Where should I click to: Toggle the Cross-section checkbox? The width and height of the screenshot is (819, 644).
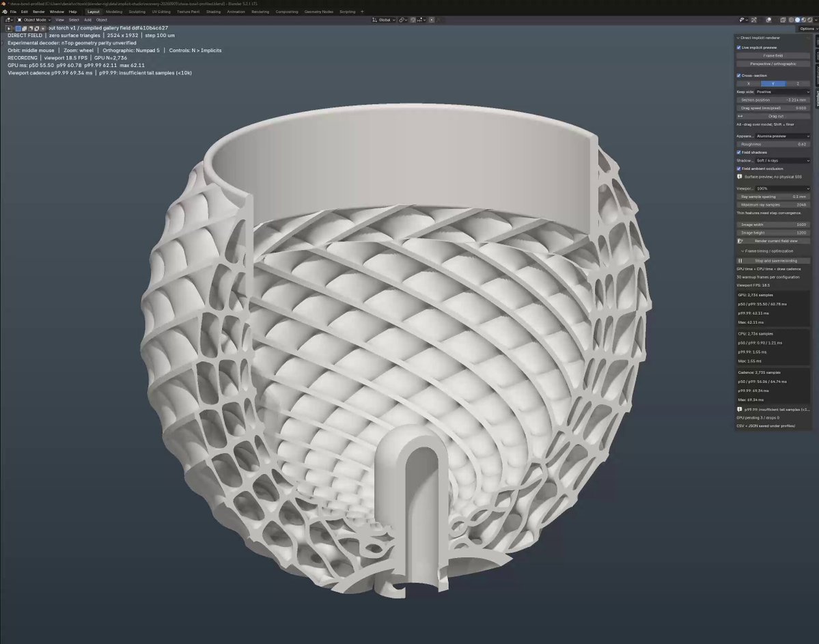point(739,76)
